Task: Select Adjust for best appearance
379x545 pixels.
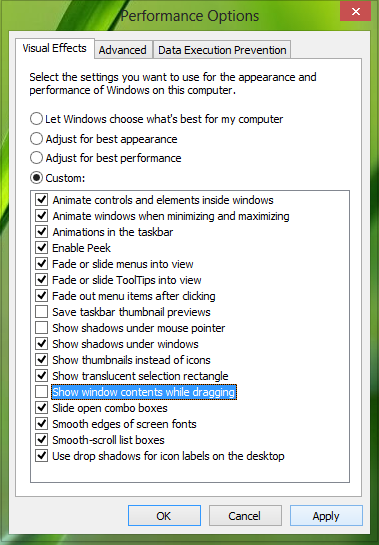Action: pyautogui.click(x=36, y=139)
